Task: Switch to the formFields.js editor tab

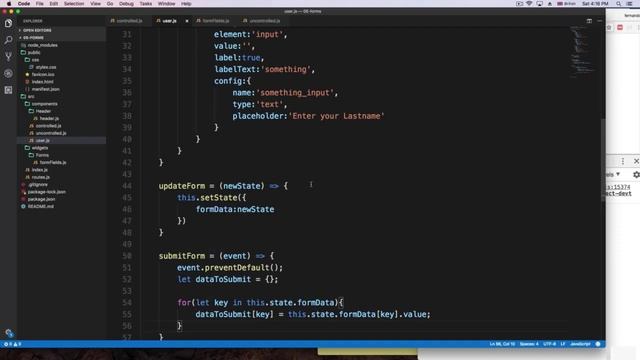Action: (215, 21)
